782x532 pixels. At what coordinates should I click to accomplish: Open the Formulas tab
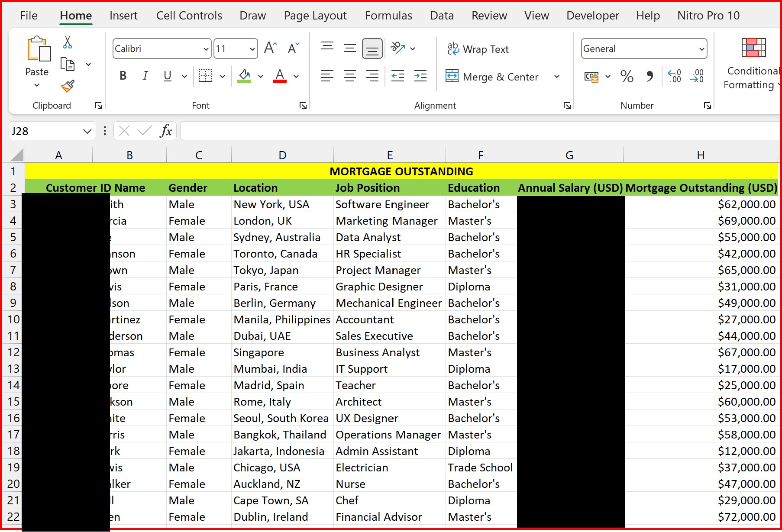[388, 16]
